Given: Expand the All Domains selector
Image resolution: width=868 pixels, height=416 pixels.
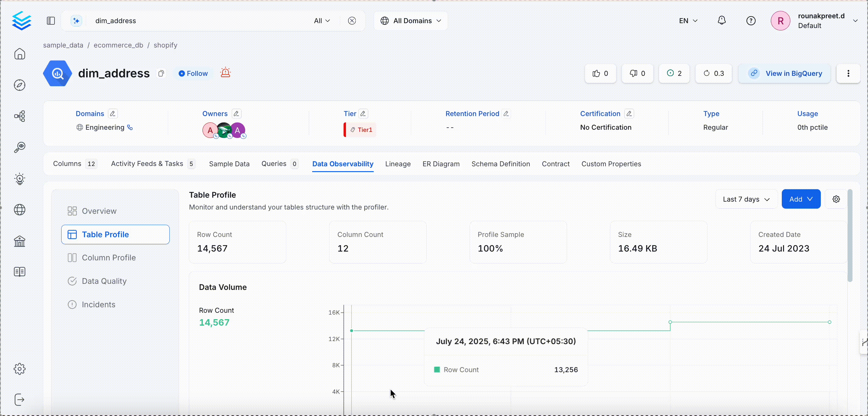Looking at the screenshot, I should click(411, 20).
